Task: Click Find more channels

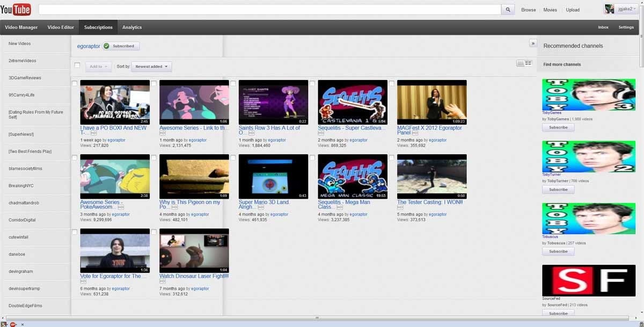Action: pos(562,64)
